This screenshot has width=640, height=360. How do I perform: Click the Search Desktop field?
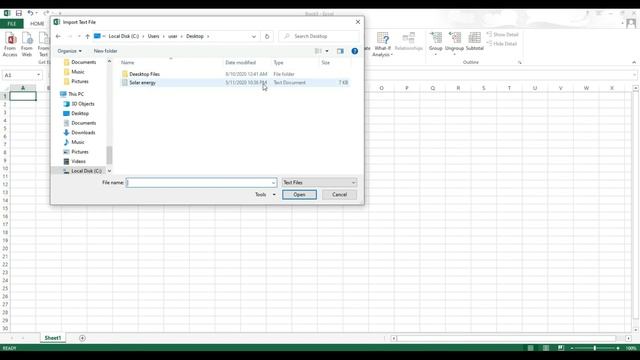pos(319,36)
